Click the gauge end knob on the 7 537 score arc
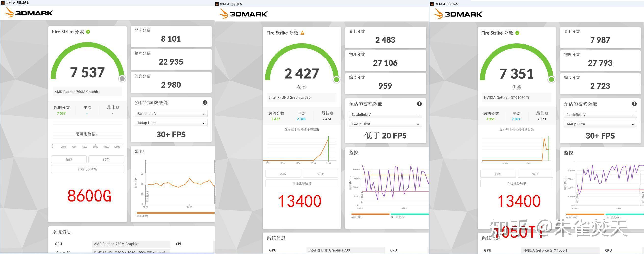Image resolution: width=644 pixels, height=254 pixels. [x=122, y=79]
